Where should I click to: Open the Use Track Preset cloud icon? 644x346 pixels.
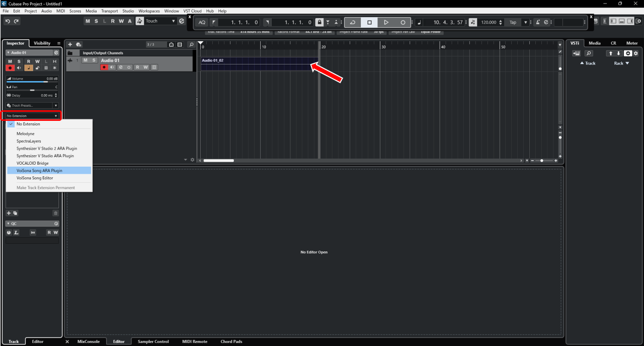coord(78,45)
